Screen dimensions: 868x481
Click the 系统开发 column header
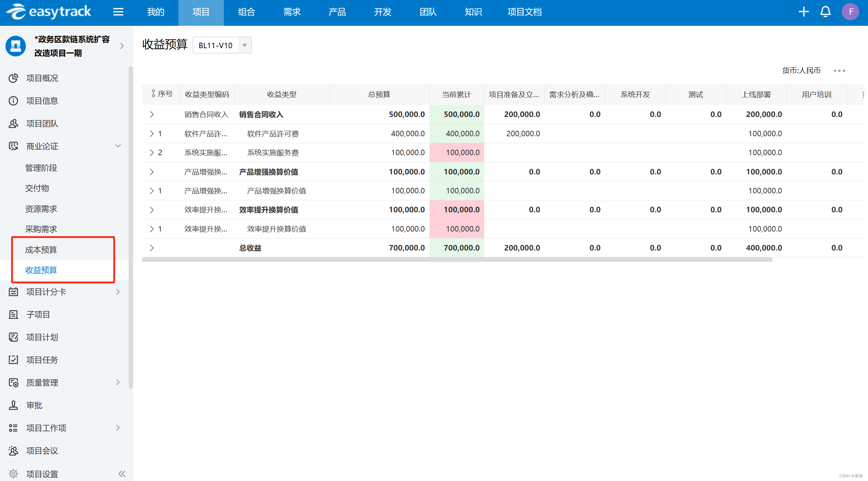[x=635, y=94]
